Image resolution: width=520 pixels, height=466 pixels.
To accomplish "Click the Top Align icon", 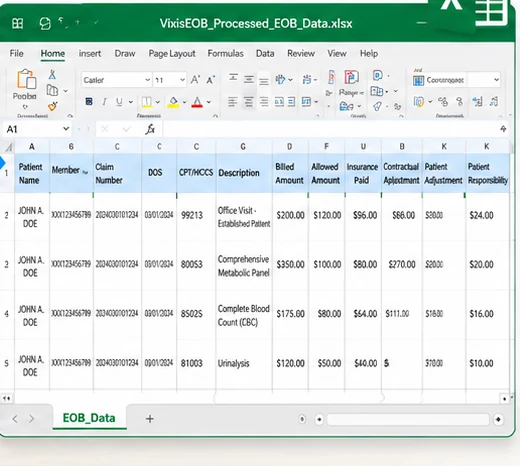I will point(233,79).
